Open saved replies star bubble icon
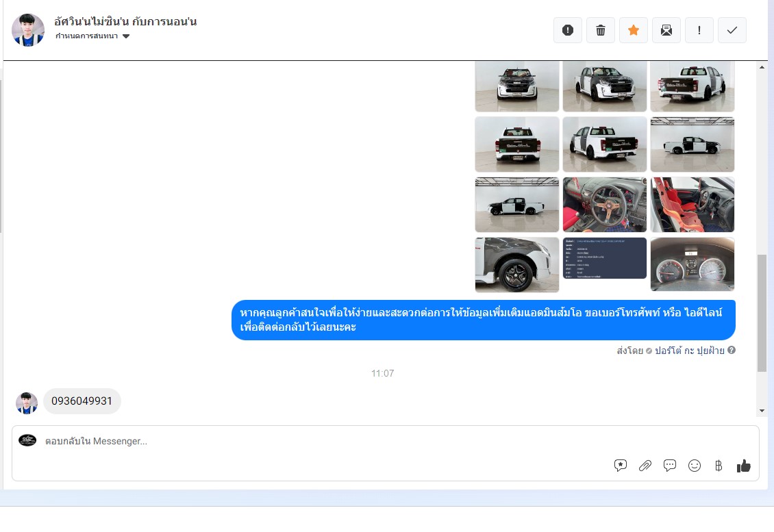 tap(621, 466)
